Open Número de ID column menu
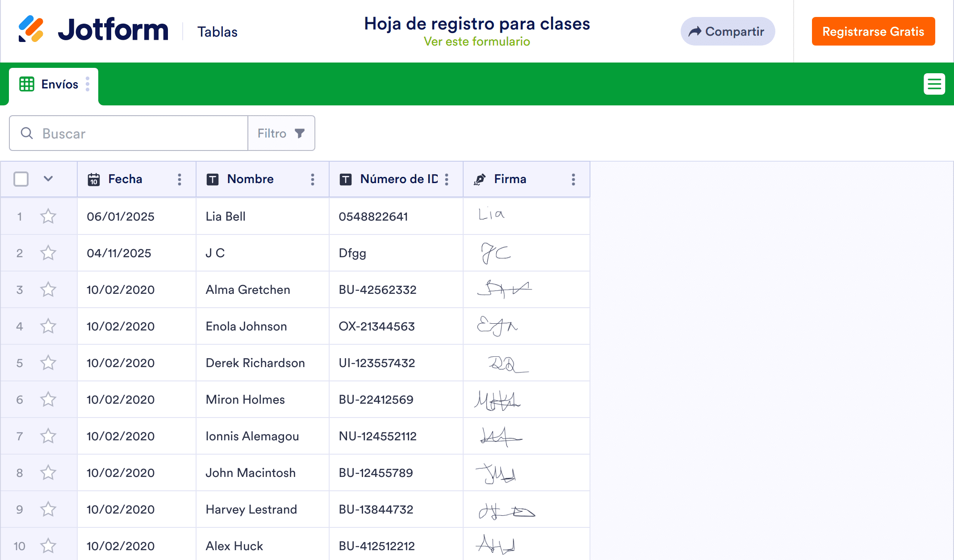 [x=447, y=180]
